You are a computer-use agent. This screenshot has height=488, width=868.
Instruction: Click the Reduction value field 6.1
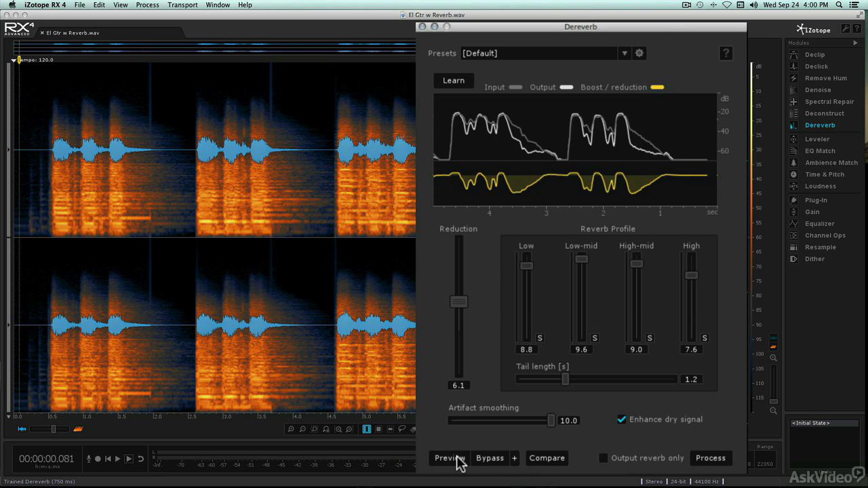[x=458, y=385]
